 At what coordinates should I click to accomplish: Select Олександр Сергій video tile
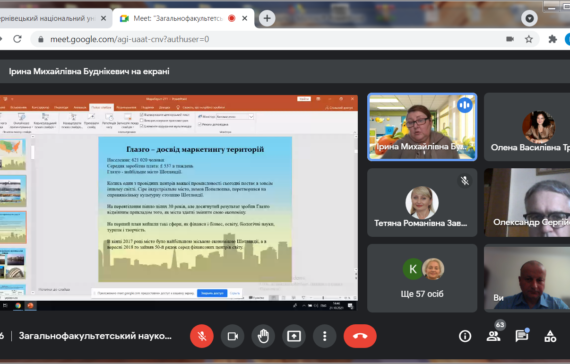527,203
